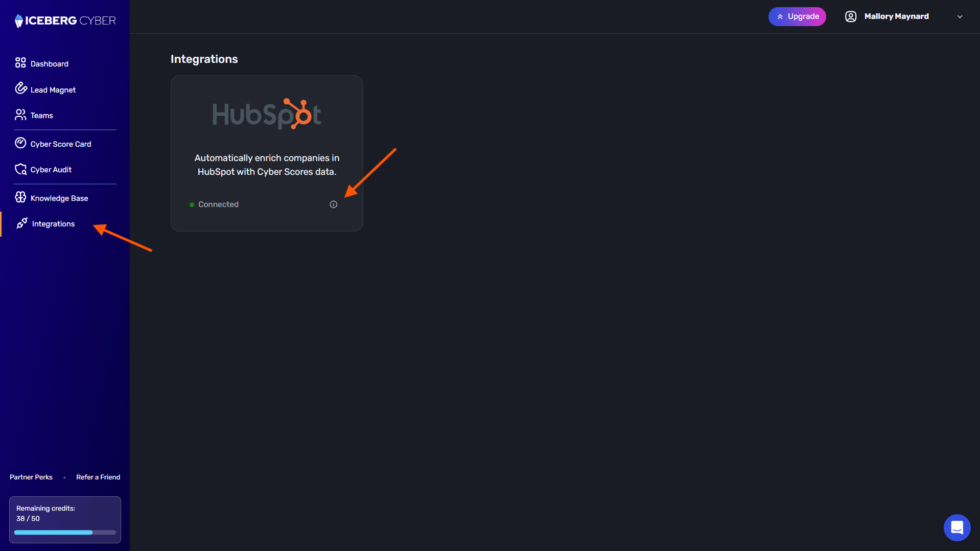Click the Knowledge Base brain icon
This screenshot has width=980, height=551.
point(20,197)
